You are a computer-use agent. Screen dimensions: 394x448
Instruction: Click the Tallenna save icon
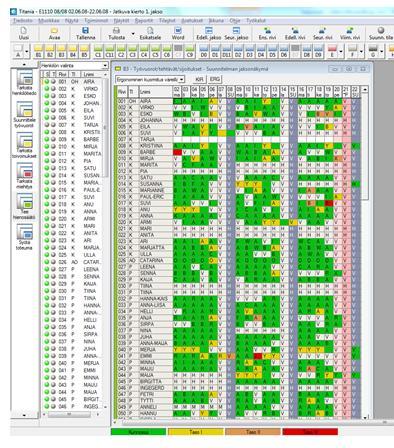pos(85,33)
